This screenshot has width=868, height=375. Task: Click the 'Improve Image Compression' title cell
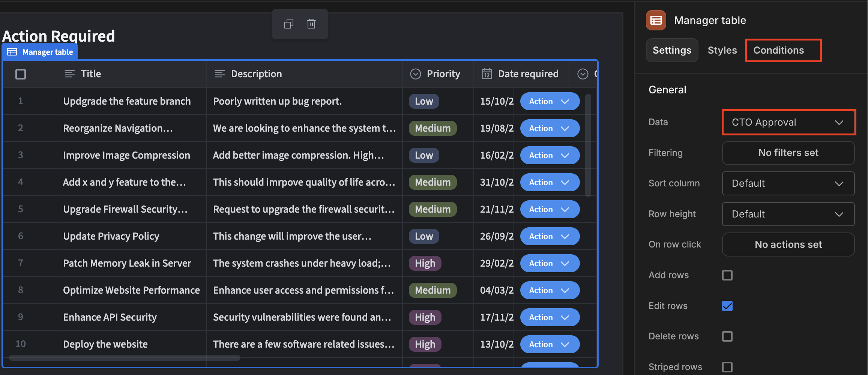[131, 155]
